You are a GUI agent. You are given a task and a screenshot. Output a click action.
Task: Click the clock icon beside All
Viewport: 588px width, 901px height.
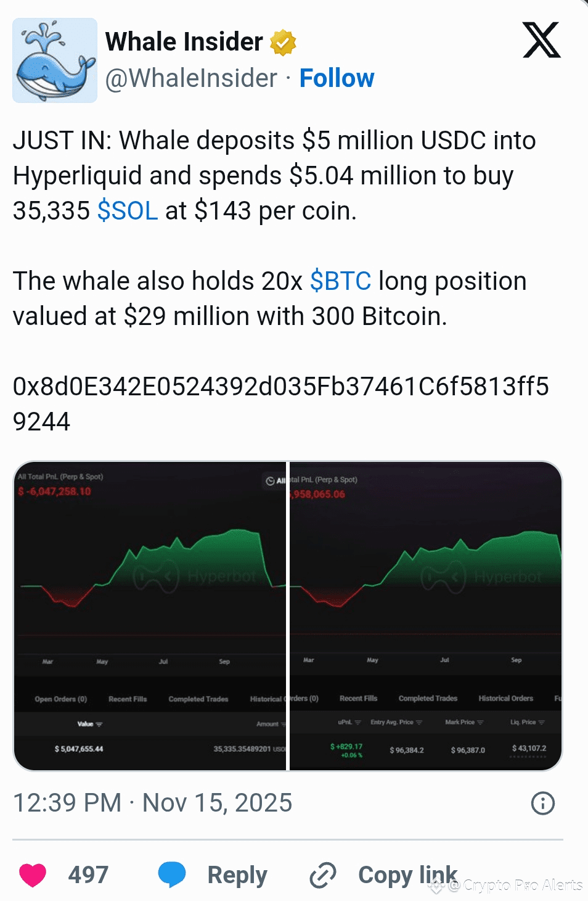270,481
